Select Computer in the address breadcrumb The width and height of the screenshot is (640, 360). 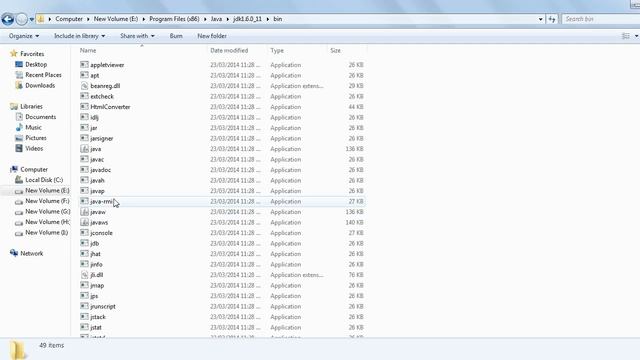point(69,19)
